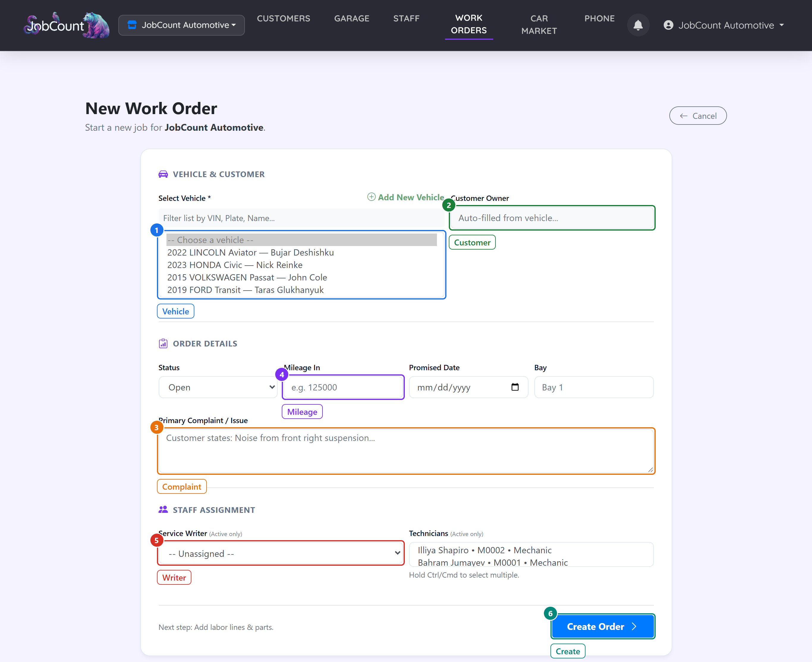Open the Phone menu item

(599, 18)
